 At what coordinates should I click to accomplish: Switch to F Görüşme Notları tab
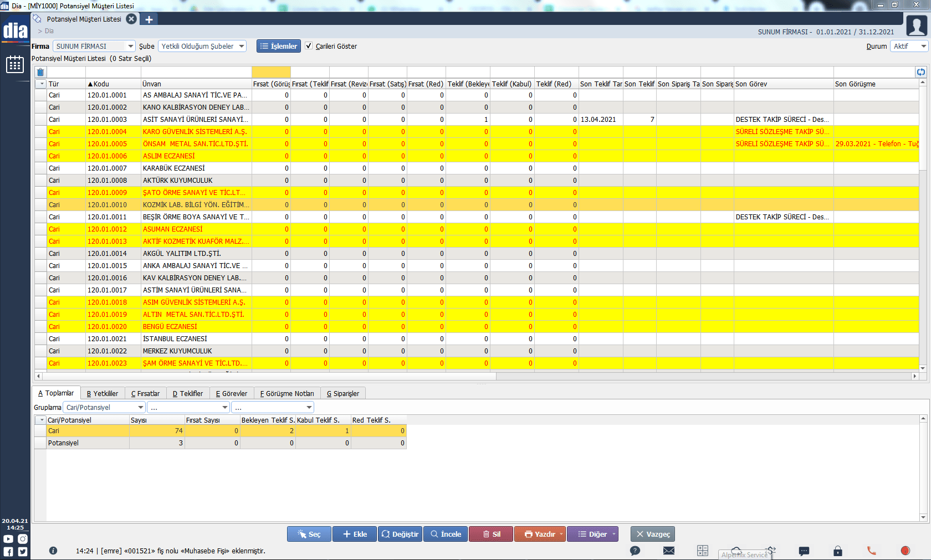click(x=287, y=394)
